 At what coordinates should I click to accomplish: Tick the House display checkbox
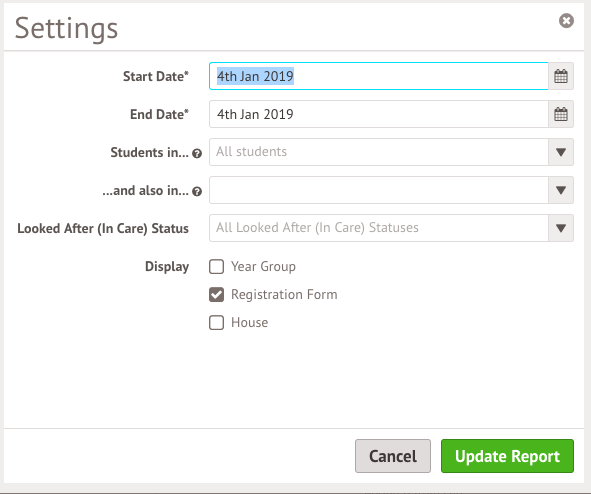click(216, 323)
